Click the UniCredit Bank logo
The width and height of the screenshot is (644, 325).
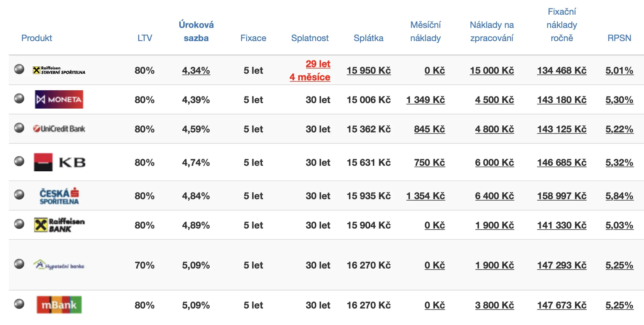pos(59,129)
